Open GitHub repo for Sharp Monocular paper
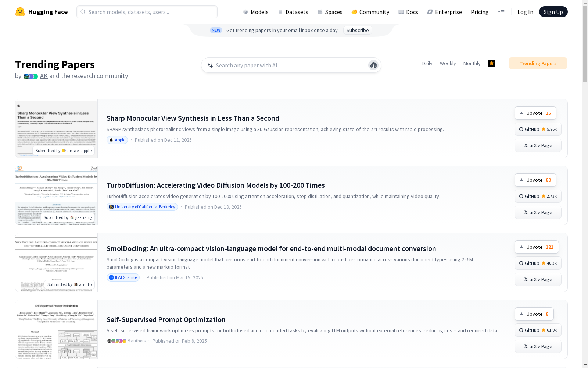Screen dimensions: 588x368 pos(538,129)
